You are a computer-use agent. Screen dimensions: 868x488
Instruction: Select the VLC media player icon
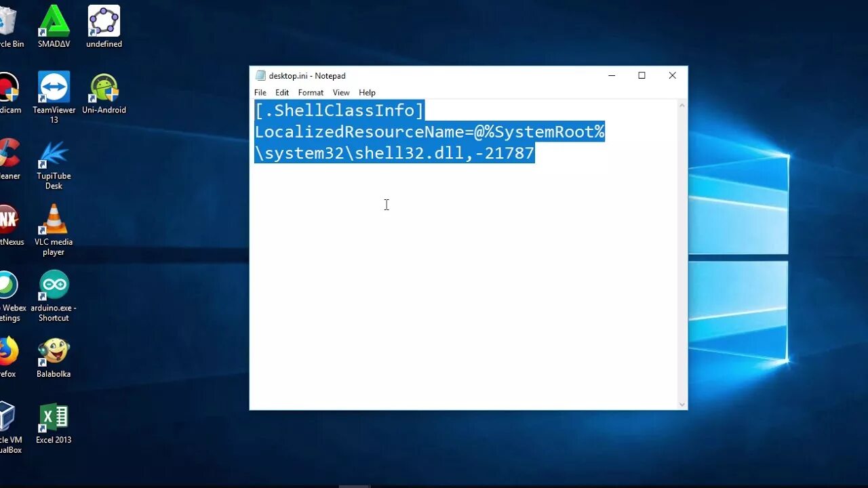(54, 230)
